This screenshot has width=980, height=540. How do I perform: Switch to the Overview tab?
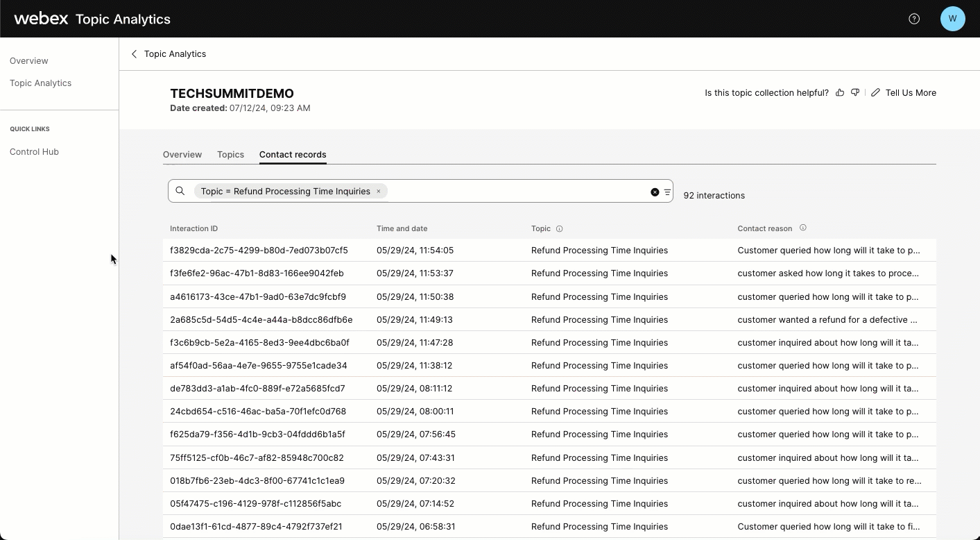coord(182,154)
